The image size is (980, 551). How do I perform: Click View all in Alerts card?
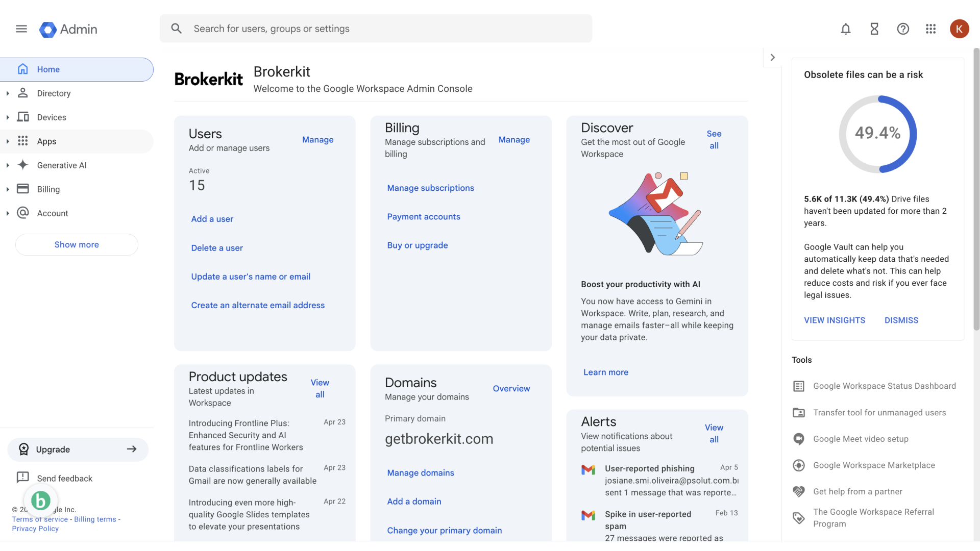714,433
